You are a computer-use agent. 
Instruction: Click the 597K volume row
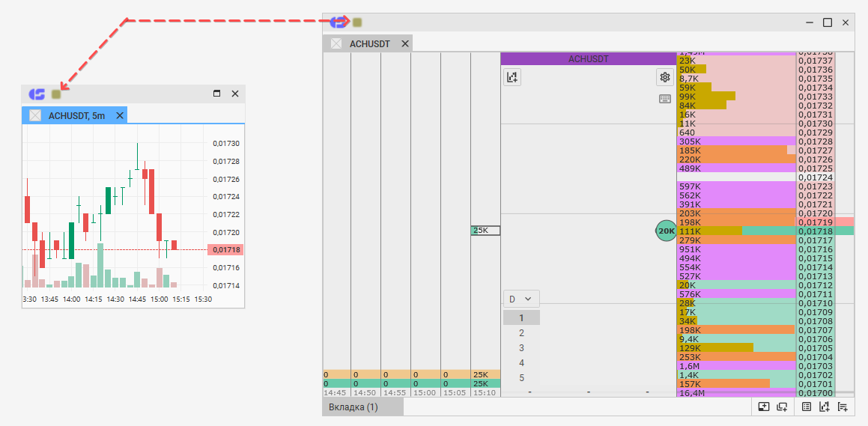tap(736, 186)
